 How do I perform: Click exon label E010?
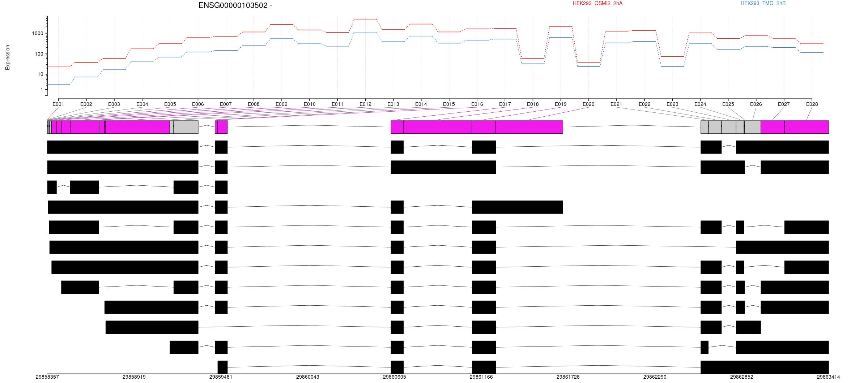point(310,104)
